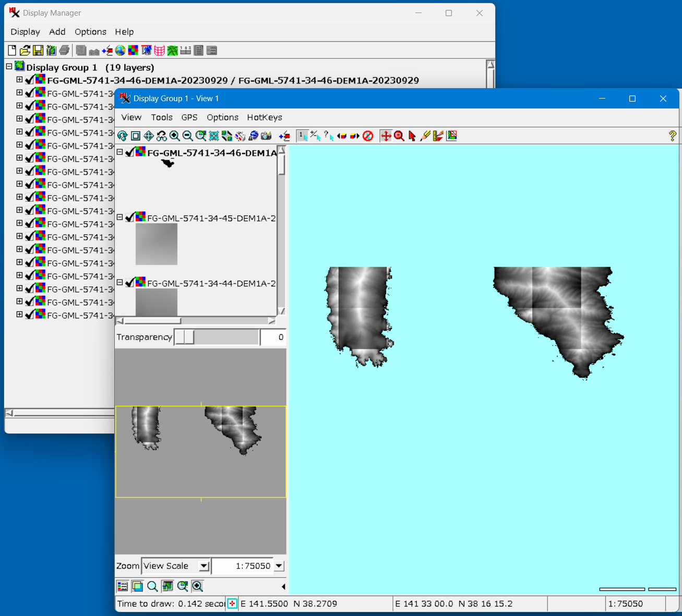This screenshot has height=616, width=682.
Task: Click the open folder icon in Display Manager
Action: coord(25,51)
